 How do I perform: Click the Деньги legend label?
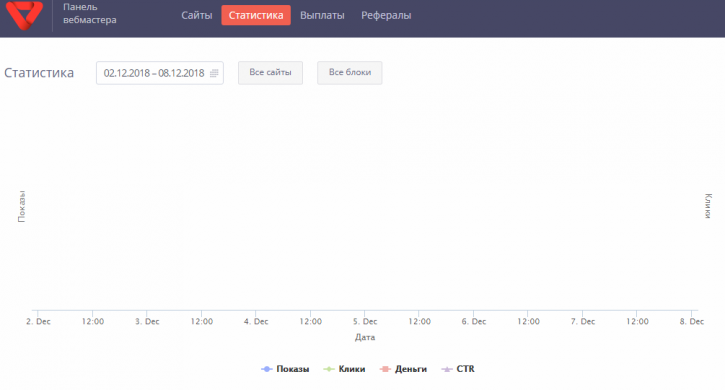[411, 369]
